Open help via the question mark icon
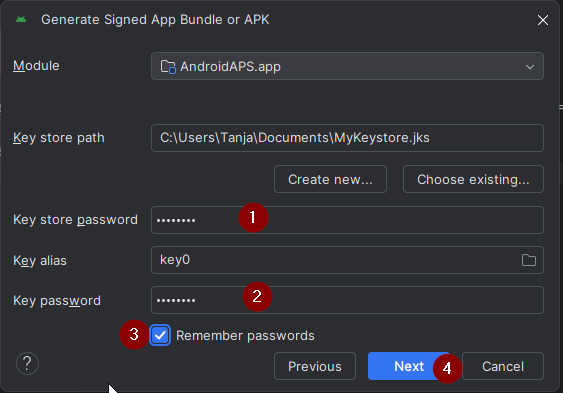The height and width of the screenshot is (393, 563). [x=27, y=363]
